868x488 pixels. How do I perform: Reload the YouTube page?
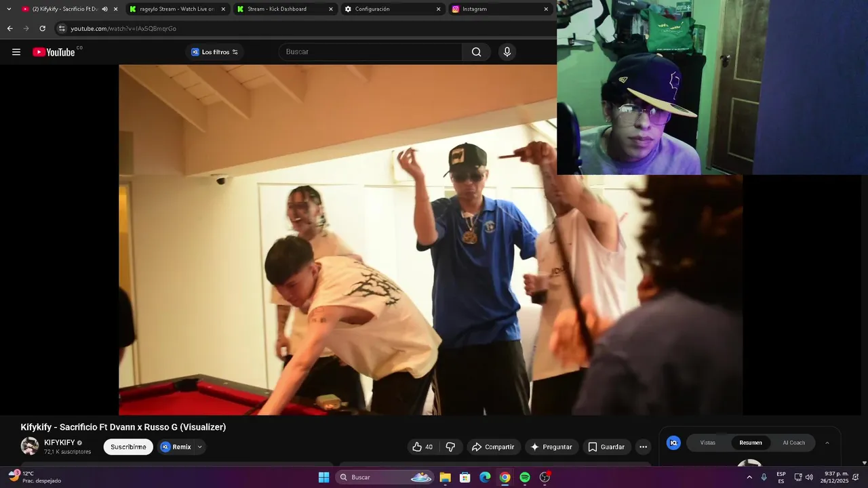coord(42,28)
